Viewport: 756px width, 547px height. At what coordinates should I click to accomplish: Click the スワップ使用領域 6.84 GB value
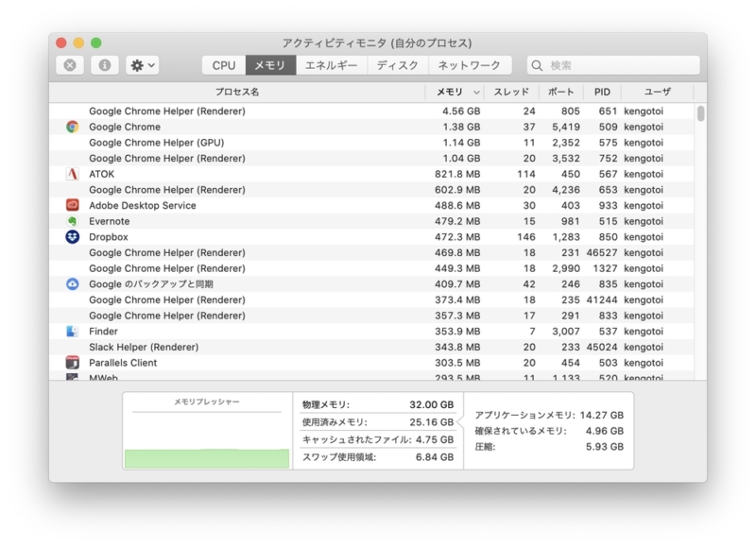click(435, 457)
